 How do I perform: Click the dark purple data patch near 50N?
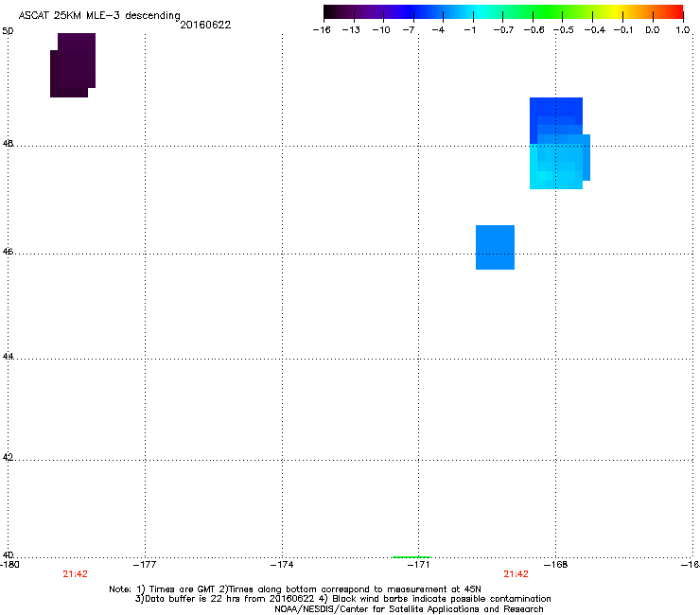pos(73,64)
